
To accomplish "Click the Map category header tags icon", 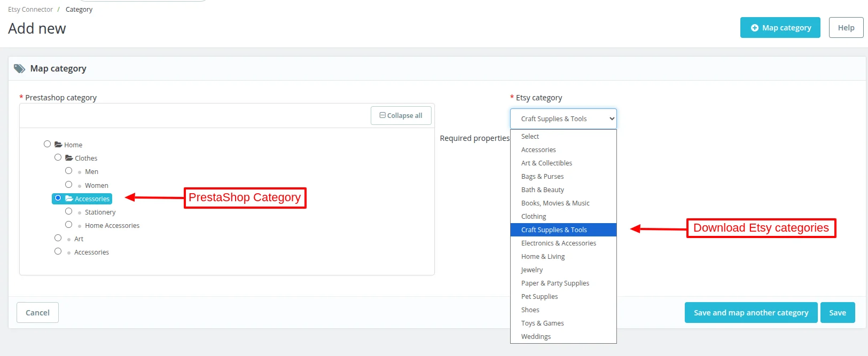I will pos(19,68).
